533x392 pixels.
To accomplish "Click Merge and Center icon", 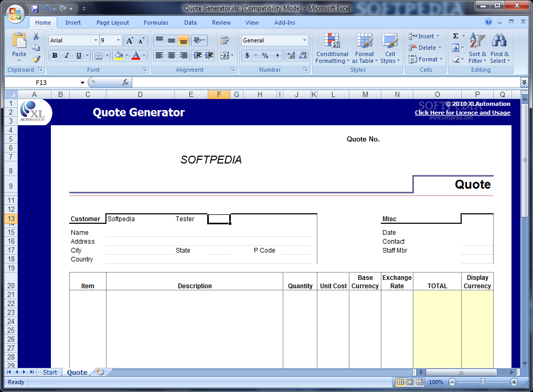I will coord(225,56).
